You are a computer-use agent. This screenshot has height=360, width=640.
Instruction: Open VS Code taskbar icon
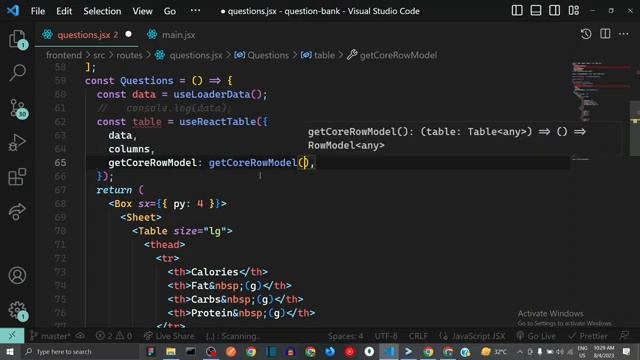[389, 351]
